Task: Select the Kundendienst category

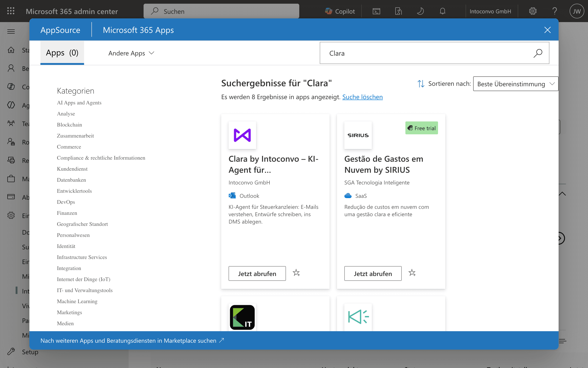Action: point(72,169)
